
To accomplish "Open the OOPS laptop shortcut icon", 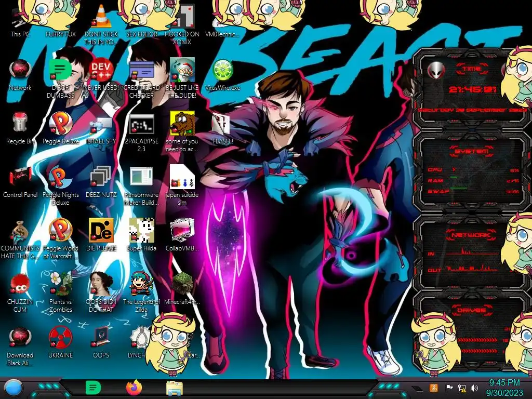I will [x=101, y=343].
